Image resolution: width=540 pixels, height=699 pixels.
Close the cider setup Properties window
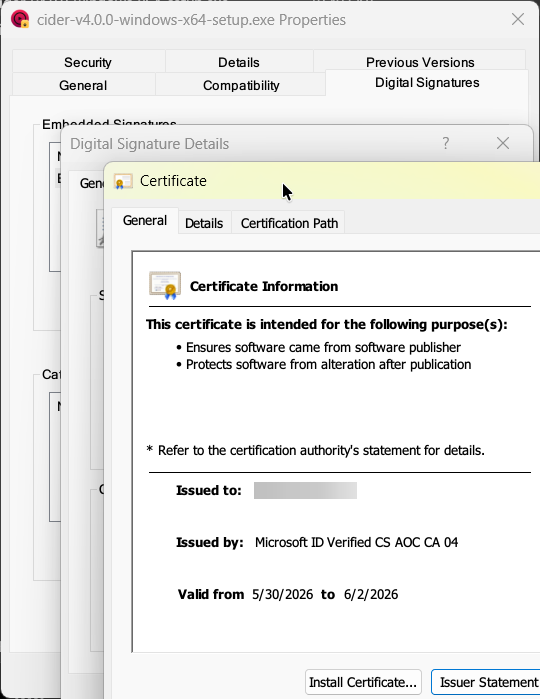(518, 19)
